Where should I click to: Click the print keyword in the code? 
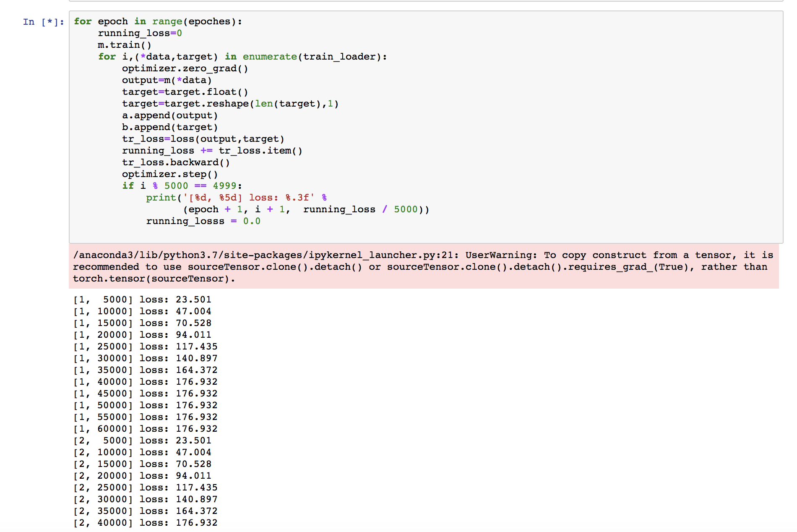[161, 198]
